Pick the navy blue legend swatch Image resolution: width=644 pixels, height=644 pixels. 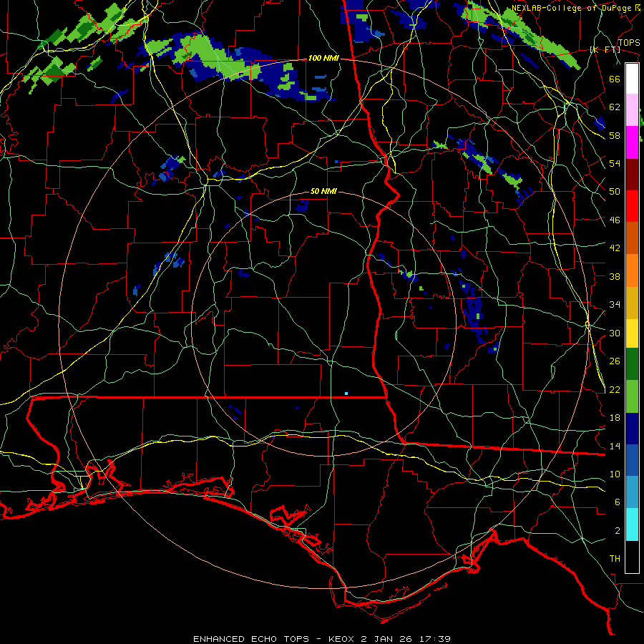click(x=632, y=429)
